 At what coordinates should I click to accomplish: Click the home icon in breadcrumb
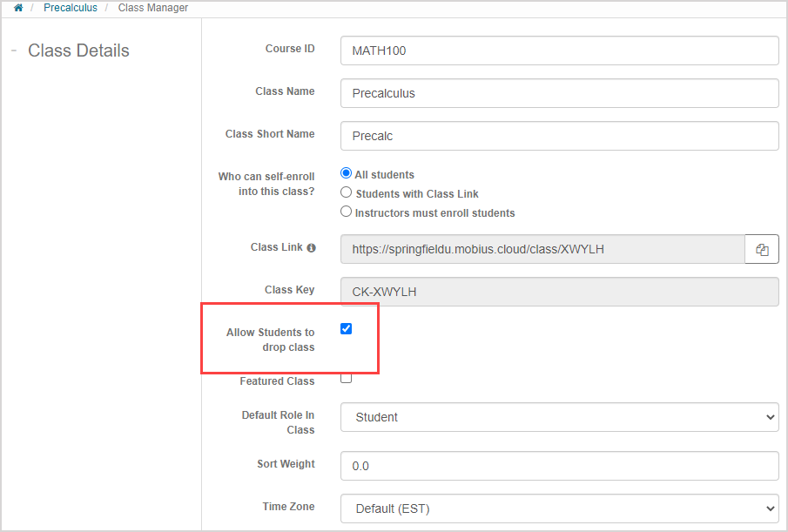[18, 8]
